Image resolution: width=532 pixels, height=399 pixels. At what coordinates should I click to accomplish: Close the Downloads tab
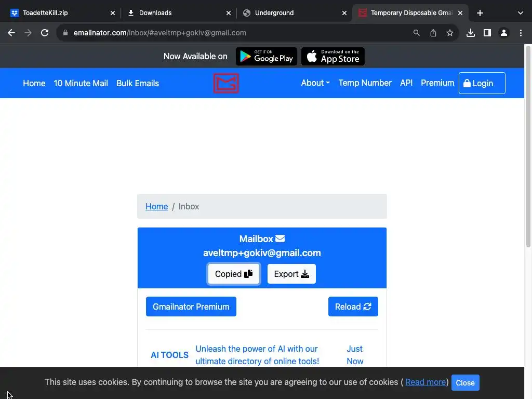[x=229, y=13]
